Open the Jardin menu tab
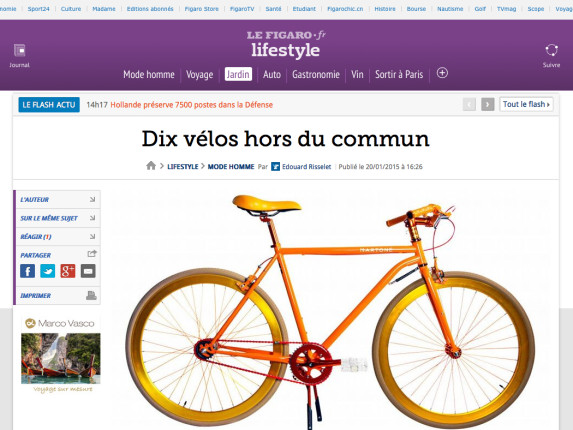573x430 pixels. pyautogui.click(x=238, y=74)
